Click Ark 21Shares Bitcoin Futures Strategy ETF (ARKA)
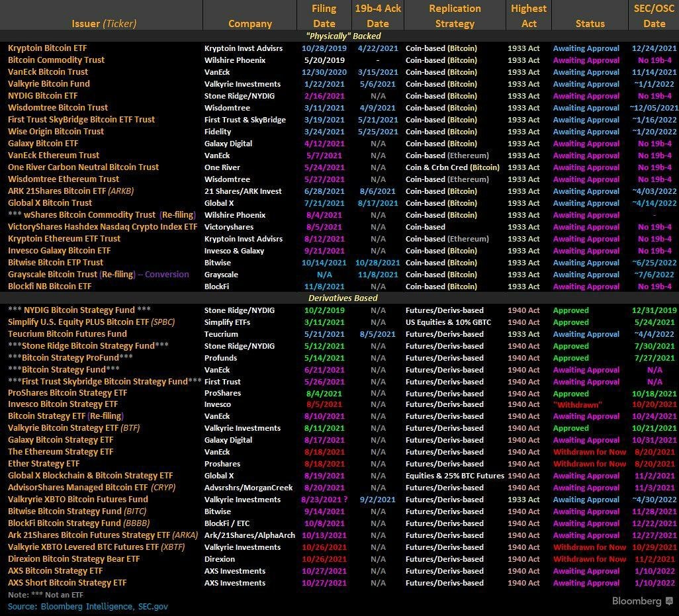Image resolution: width=679 pixels, height=616 pixels. pos(103,535)
